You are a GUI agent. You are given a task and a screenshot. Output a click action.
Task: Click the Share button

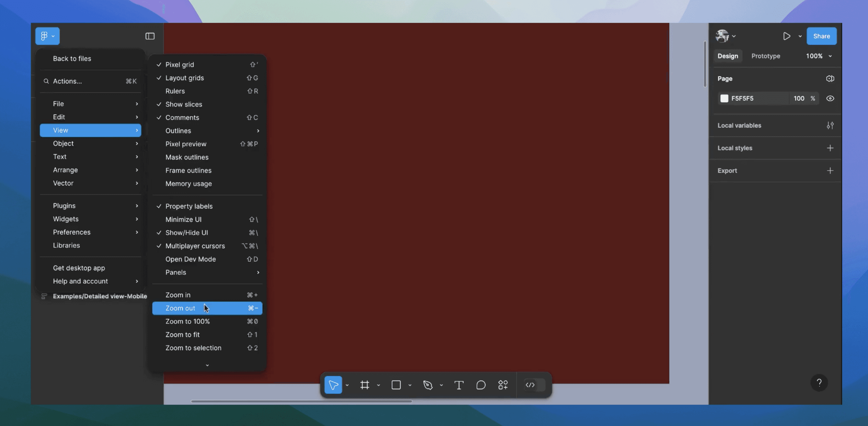pos(821,36)
